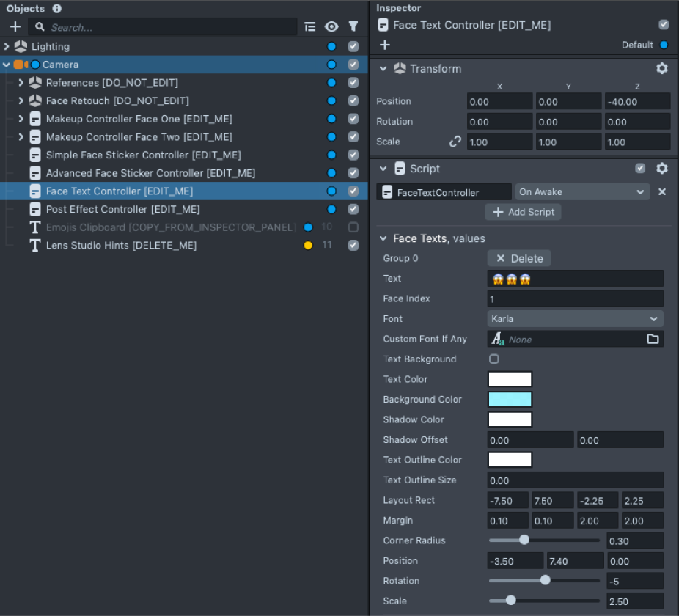Screen dimensions: 679x616
Task: Delete Group 0 using the Delete button
Action: pos(518,258)
